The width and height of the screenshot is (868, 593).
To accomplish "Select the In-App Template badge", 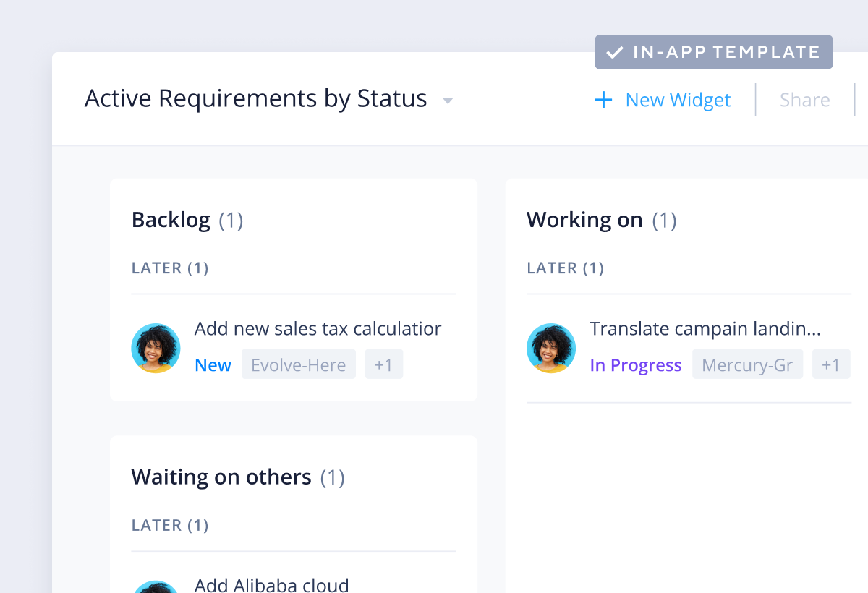I will click(714, 52).
